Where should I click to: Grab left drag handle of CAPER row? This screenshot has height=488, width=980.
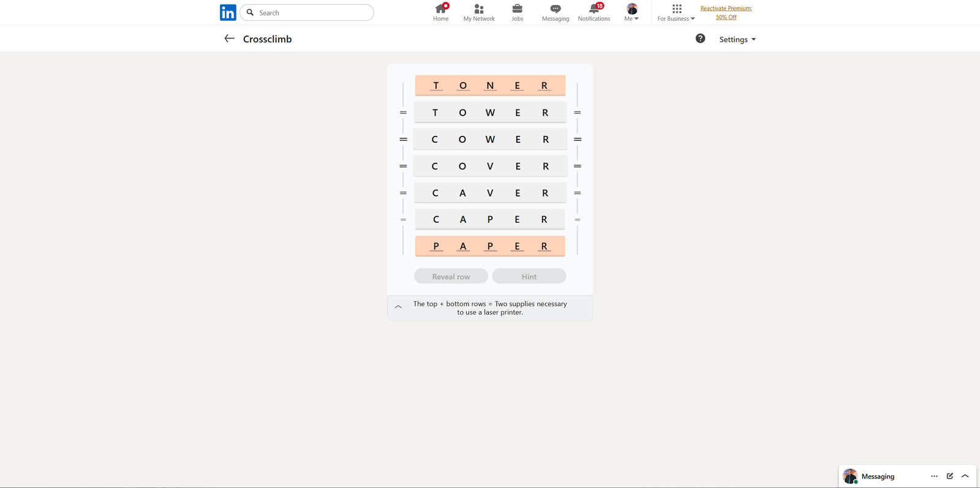403,219
